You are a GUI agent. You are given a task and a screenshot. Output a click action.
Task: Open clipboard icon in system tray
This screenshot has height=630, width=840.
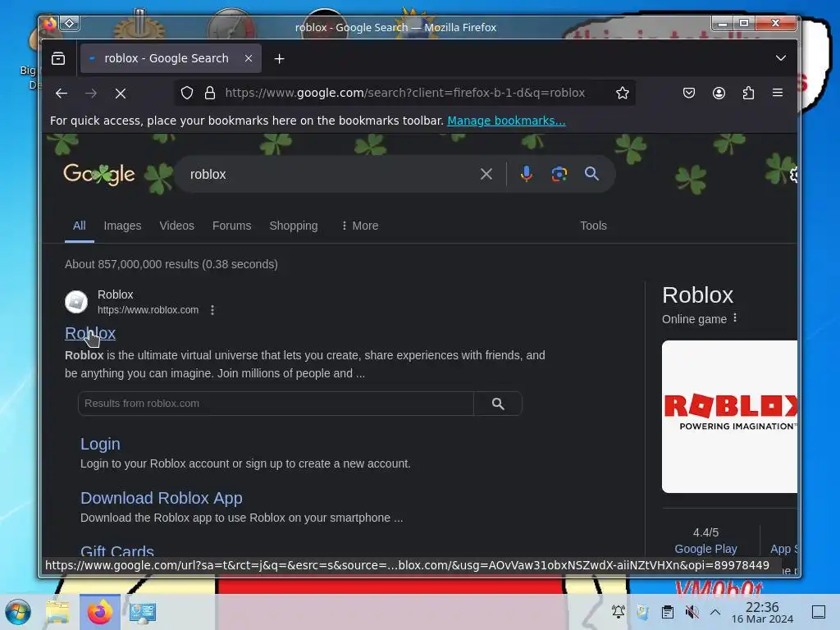[x=668, y=612]
